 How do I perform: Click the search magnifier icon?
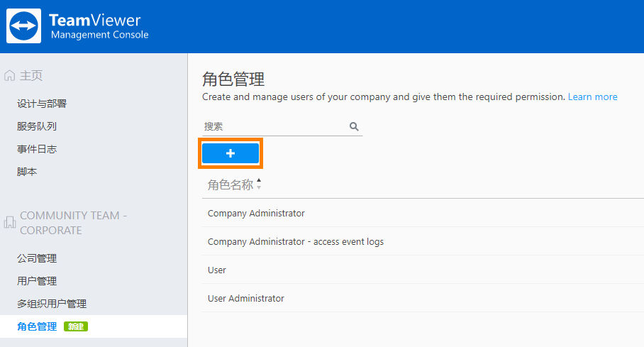[354, 126]
